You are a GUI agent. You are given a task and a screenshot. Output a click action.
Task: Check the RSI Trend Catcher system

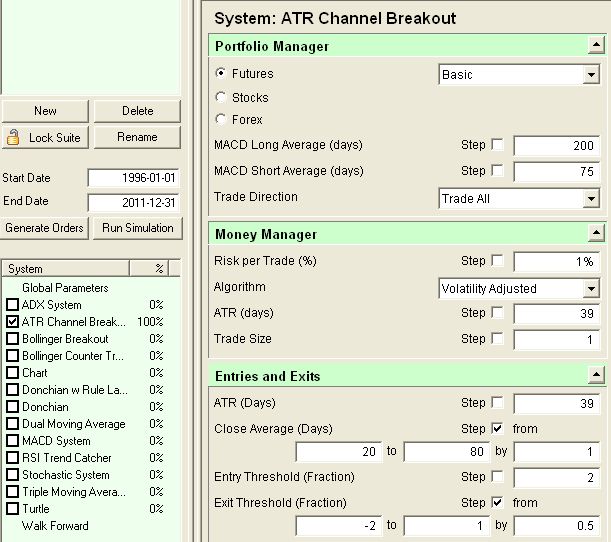click(12, 457)
